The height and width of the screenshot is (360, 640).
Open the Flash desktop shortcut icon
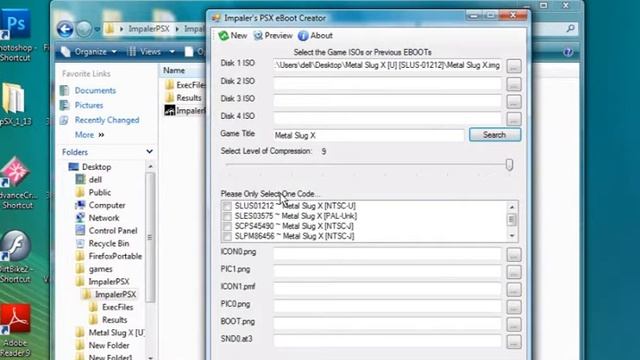tap(15, 256)
